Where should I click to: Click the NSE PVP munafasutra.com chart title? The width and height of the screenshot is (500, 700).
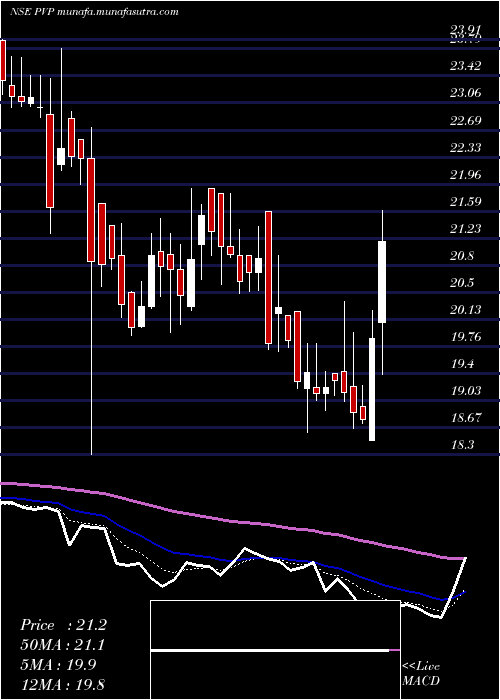94,12
